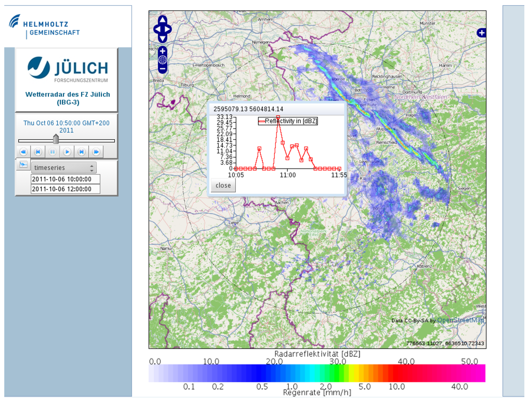
Task: Pan the map upward with the up arrow
Action: coord(163,20)
